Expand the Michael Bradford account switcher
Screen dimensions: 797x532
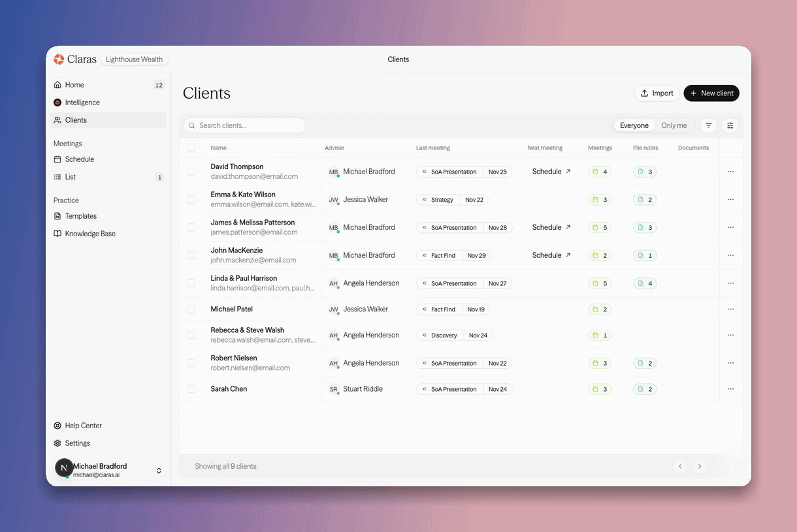click(x=159, y=471)
